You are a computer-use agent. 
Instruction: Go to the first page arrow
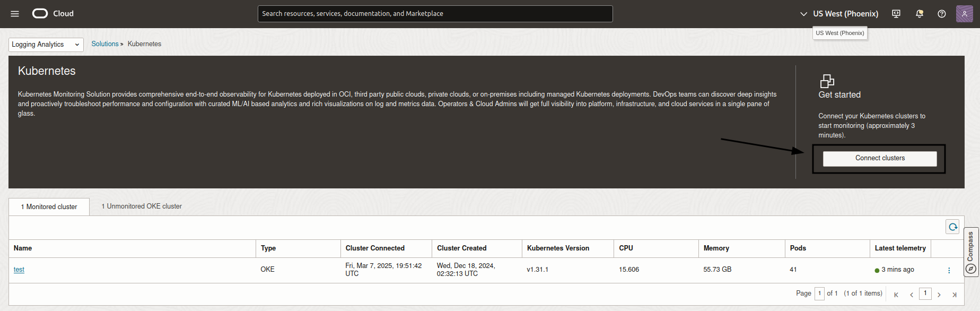tap(896, 295)
